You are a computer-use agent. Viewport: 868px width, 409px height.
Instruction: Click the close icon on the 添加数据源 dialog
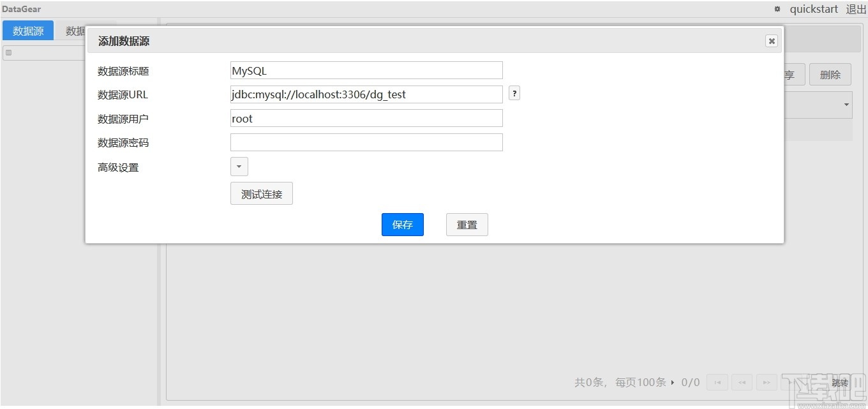(x=771, y=40)
